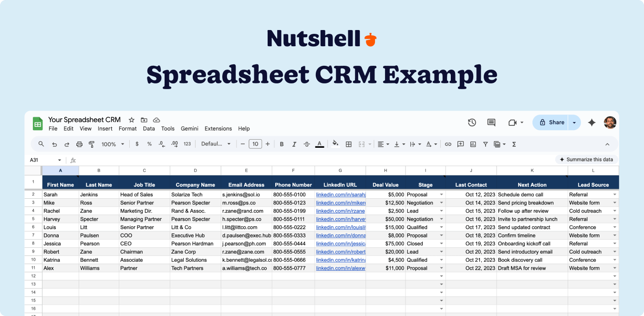The width and height of the screenshot is (644, 316).
Task: Open the Format menu
Action: pyautogui.click(x=128, y=129)
